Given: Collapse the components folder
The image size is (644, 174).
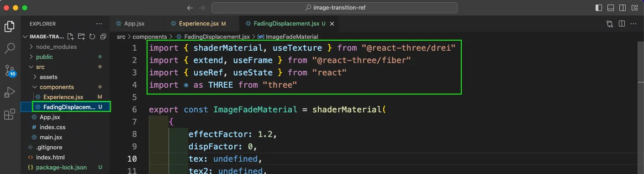Looking at the screenshot, I should [x=57, y=87].
